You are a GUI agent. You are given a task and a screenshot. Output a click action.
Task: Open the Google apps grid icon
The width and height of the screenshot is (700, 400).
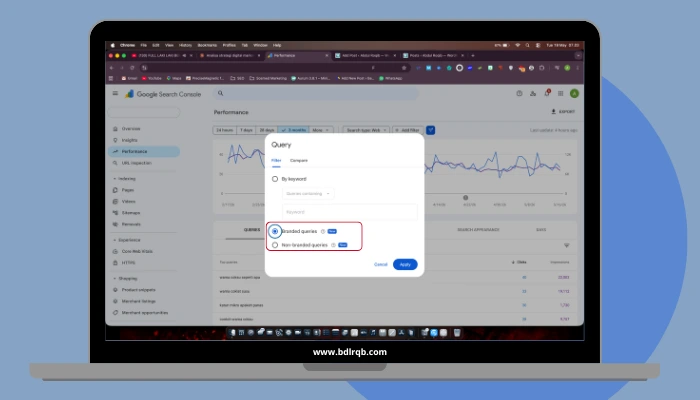click(561, 93)
